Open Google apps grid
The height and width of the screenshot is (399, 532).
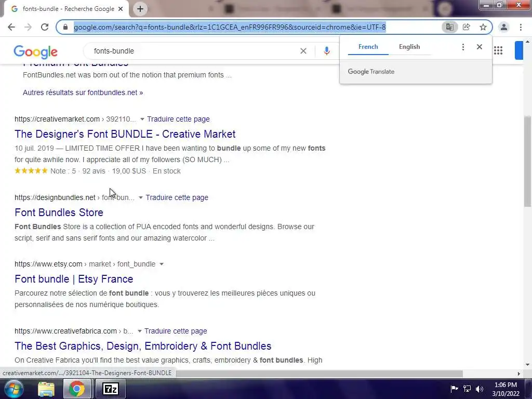pyautogui.click(x=498, y=50)
